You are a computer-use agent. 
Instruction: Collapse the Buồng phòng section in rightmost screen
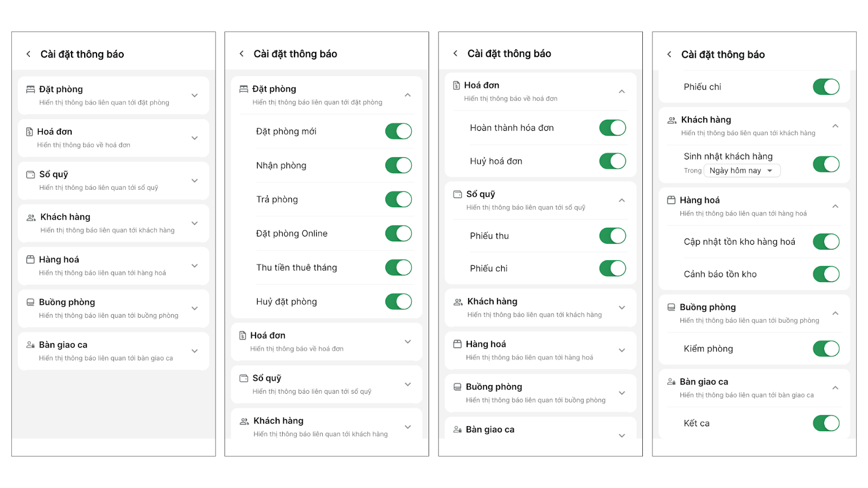835,313
